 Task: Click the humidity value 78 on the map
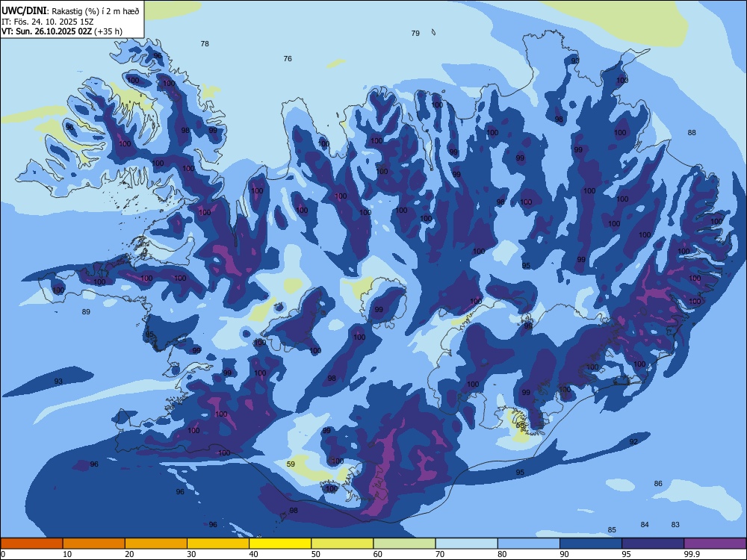[205, 44]
